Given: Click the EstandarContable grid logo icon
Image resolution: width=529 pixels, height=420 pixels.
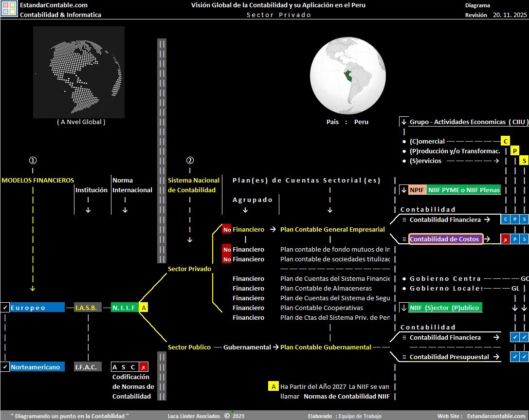Looking at the screenshot, I should coord(9,9).
